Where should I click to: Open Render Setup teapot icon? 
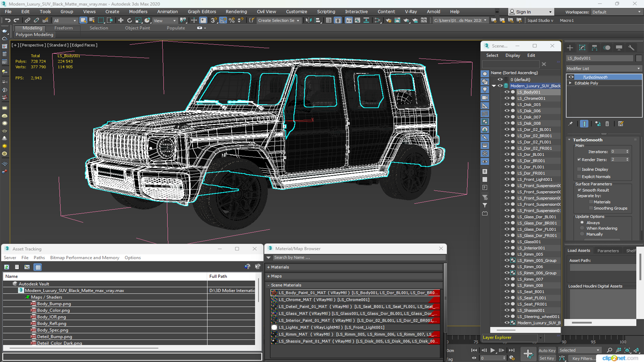coord(388,20)
